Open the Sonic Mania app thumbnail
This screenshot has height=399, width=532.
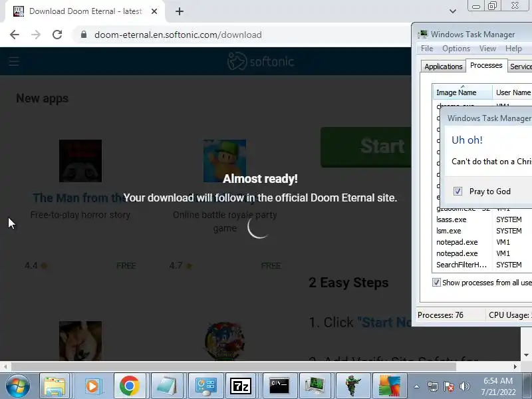225,341
